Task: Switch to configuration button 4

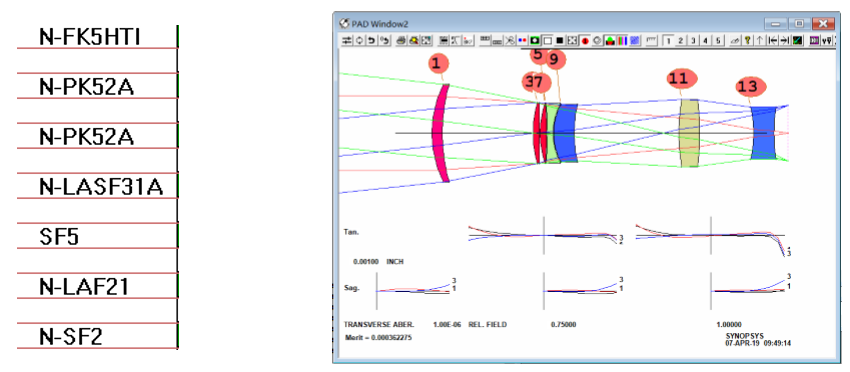Action: click(x=705, y=40)
